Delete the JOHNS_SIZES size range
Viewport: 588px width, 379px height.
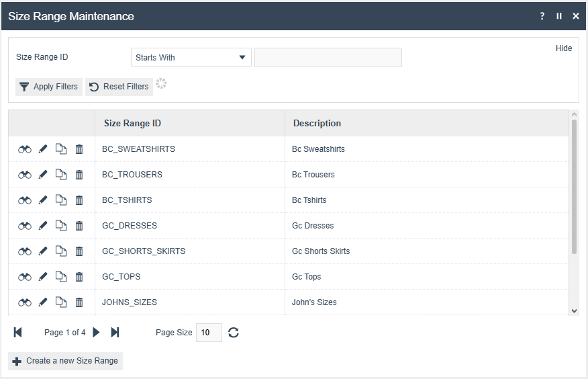click(79, 302)
